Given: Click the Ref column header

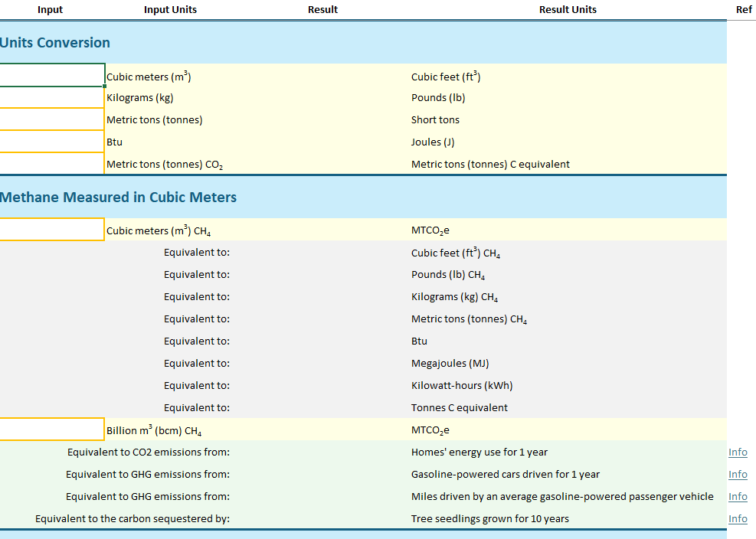Looking at the screenshot, I should 744,9.
